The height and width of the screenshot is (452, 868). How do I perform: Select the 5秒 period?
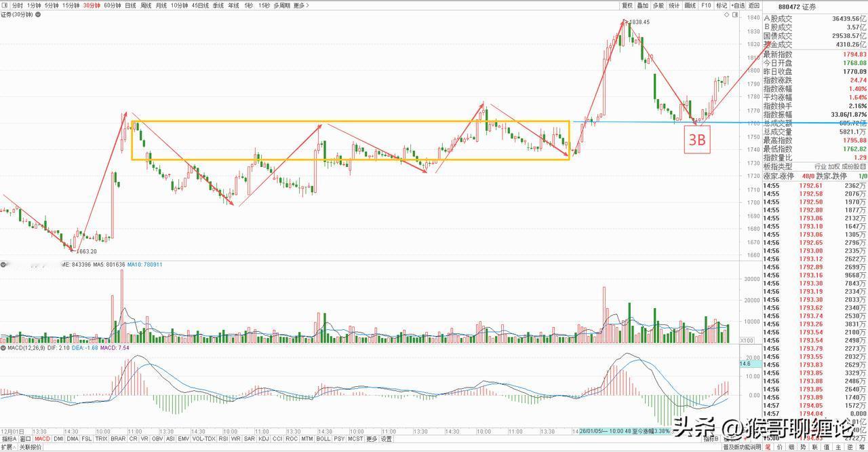coord(249,5)
